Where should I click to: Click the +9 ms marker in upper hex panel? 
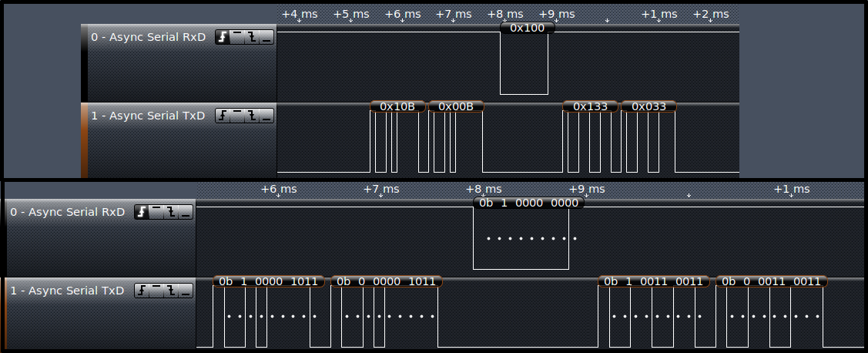pyautogui.click(x=556, y=15)
